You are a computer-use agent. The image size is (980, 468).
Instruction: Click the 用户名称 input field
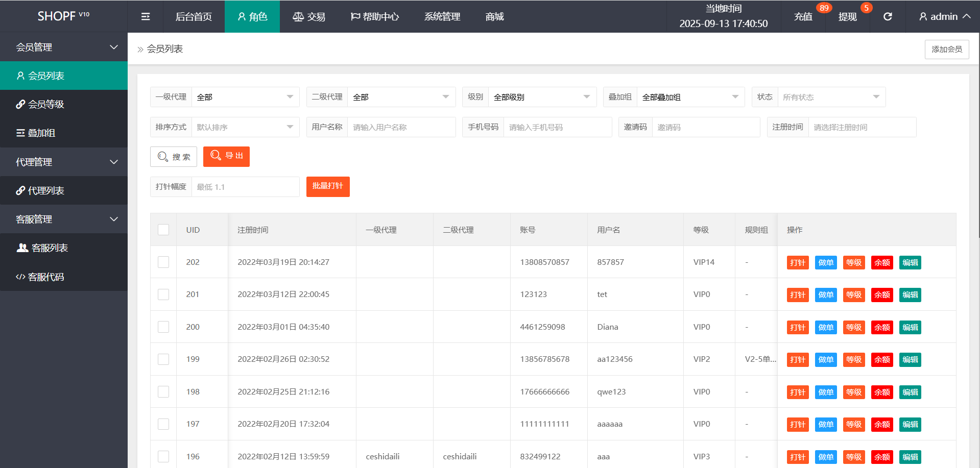coord(401,128)
